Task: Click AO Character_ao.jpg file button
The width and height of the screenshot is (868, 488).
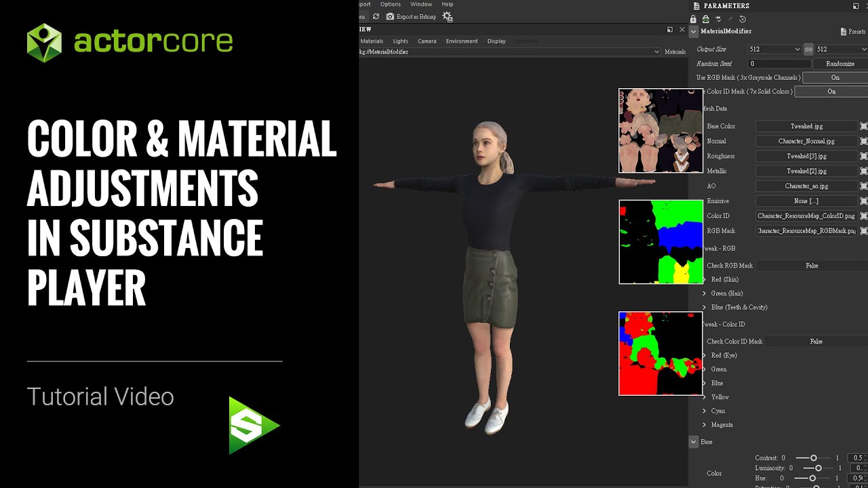Action: pyautogui.click(x=806, y=186)
